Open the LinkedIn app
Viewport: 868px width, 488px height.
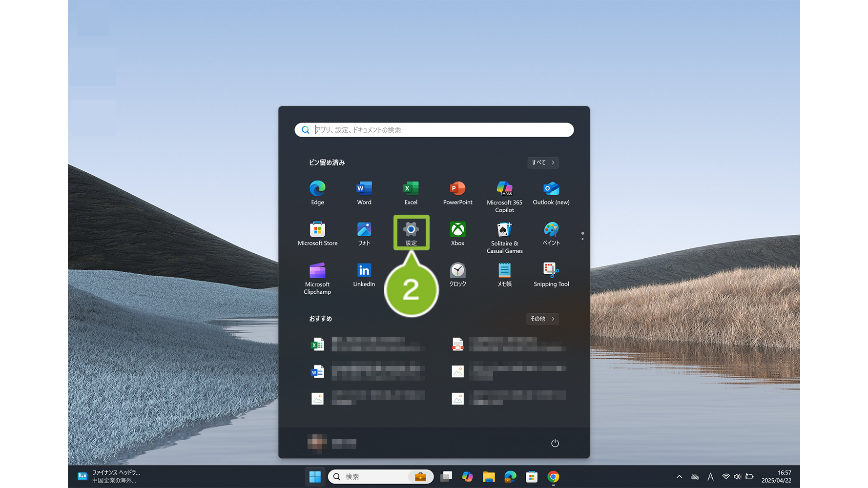(x=364, y=275)
